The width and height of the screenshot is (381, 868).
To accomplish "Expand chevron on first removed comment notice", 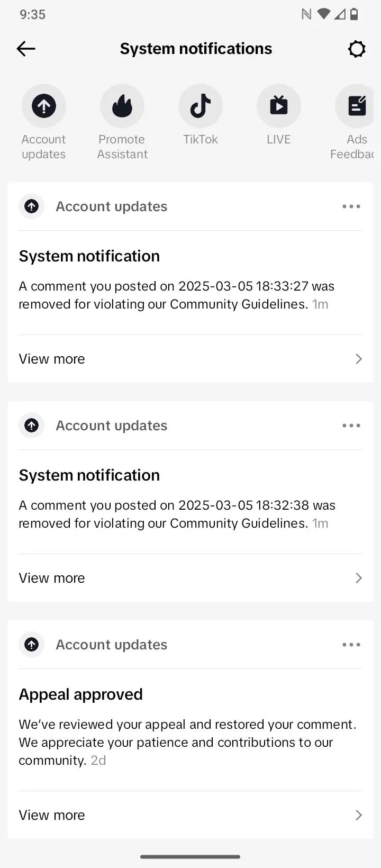I will pyautogui.click(x=359, y=359).
